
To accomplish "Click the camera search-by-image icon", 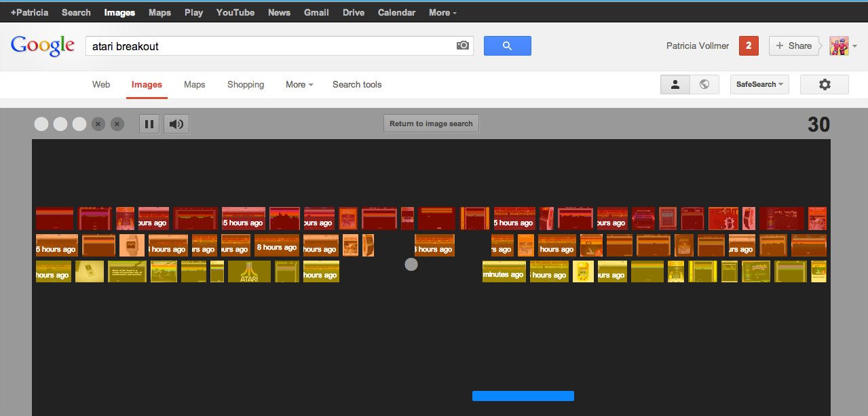I will tap(463, 45).
